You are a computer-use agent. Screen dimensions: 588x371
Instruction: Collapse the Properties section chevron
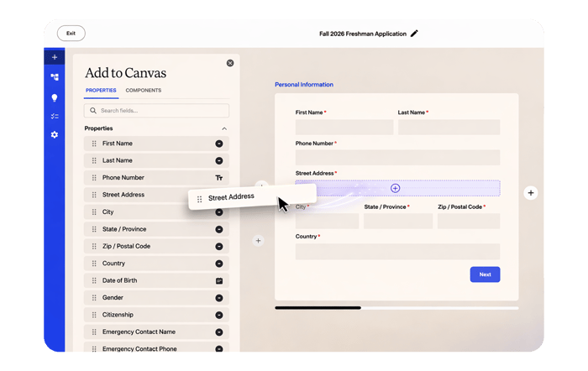pyautogui.click(x=224, y=128)
